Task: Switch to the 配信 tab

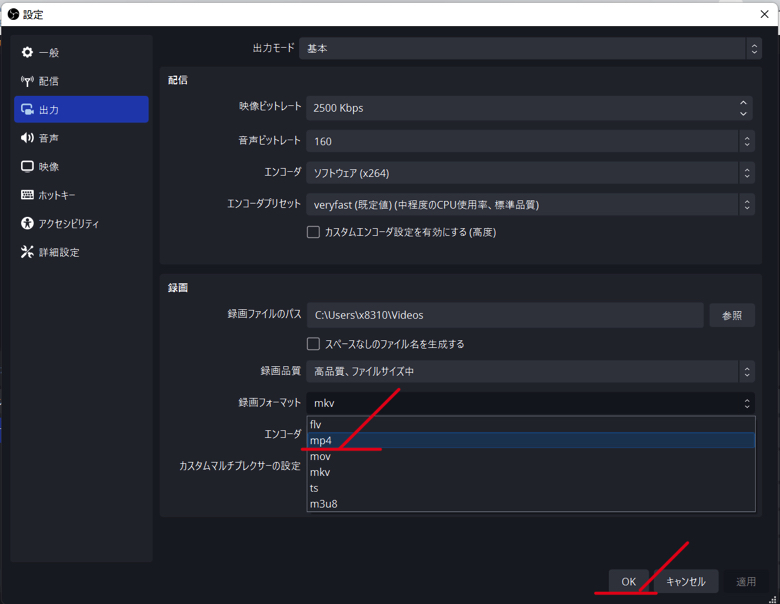Action: [82, 81]
